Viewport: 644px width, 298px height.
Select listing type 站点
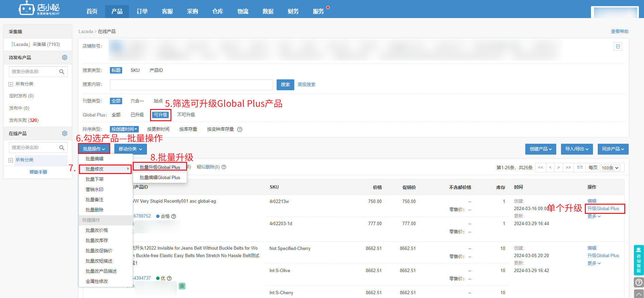click(x=158, y=101)
